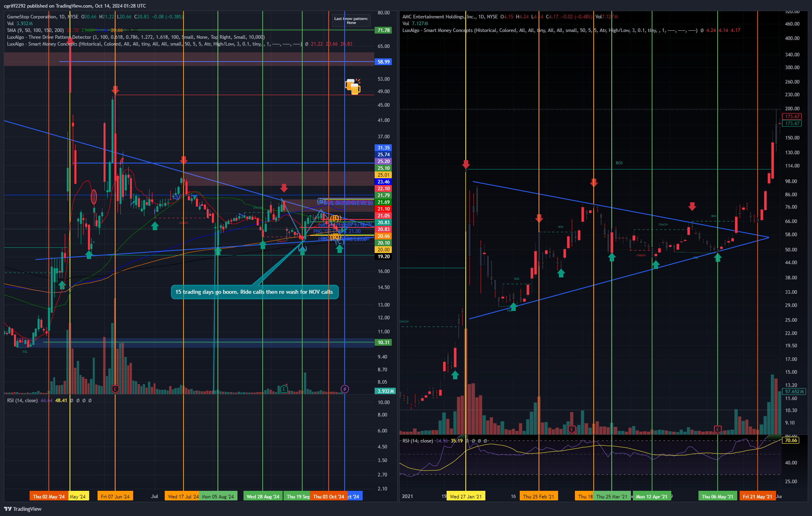Click the first red earnings E marker on AMC chart
Image resolution: width=812 pixels, height=516 pixels.
coord(572,430)
